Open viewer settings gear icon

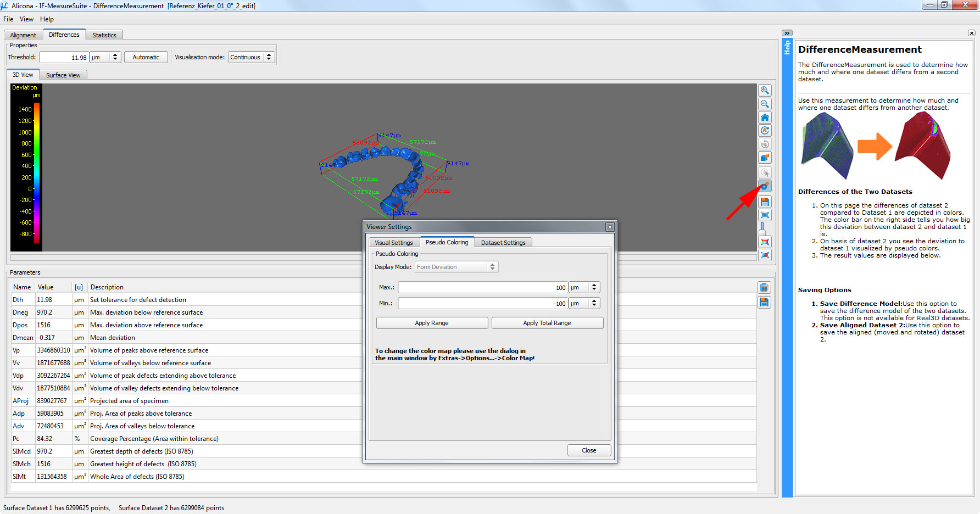click(765, 186)
